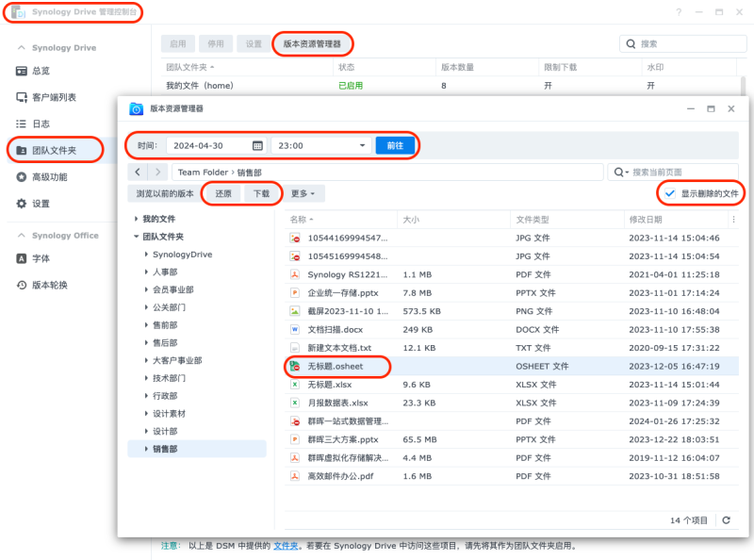Click the PPTX icon of 群晖三大方案.pptx

pyautogui.click(x=295, y=439)
